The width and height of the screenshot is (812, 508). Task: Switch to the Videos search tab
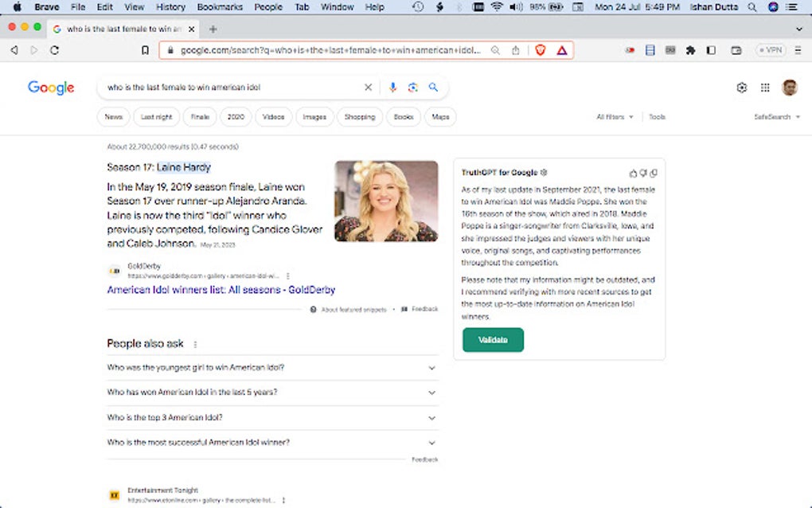tap(273, 116)
